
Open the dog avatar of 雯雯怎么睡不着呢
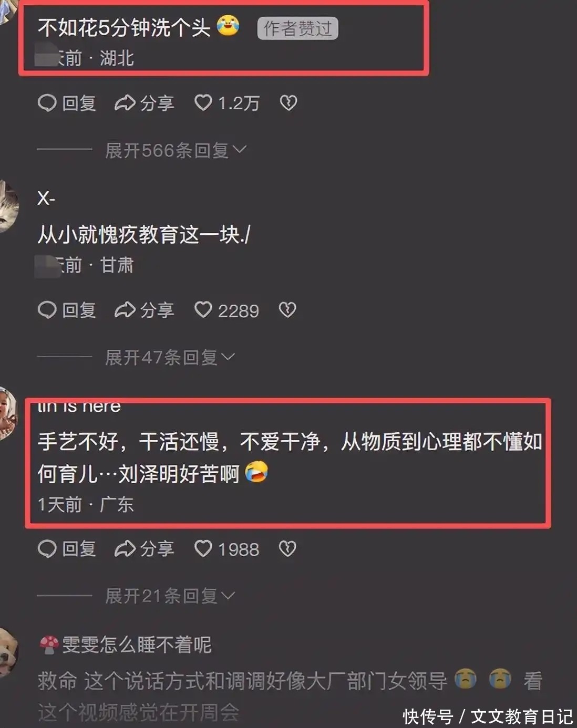coord(7,651)
